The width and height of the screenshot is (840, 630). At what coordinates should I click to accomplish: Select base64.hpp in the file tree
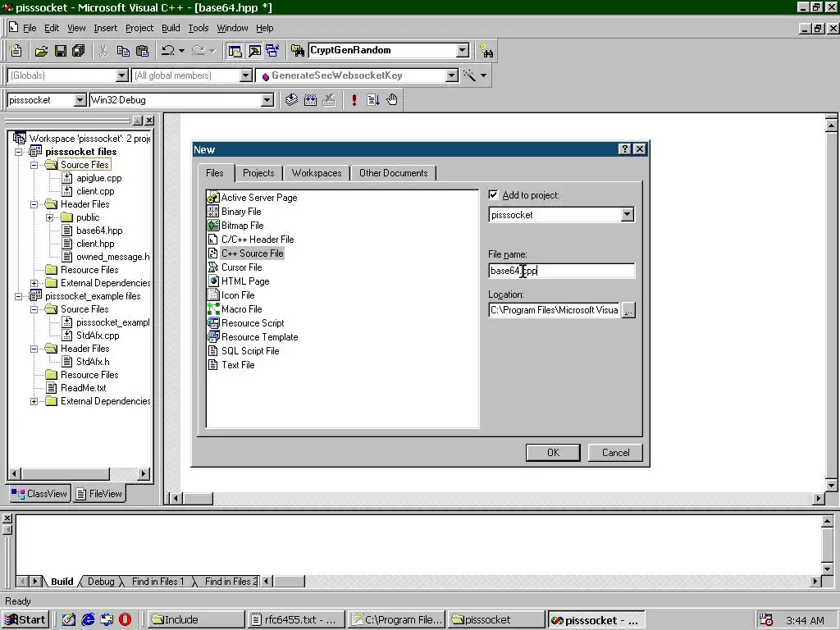coord(99,231)
